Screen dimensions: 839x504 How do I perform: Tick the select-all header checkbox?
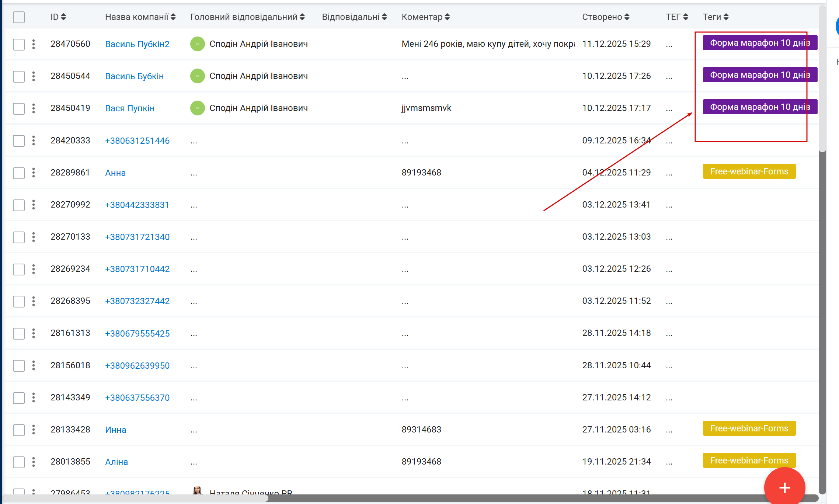19,17
